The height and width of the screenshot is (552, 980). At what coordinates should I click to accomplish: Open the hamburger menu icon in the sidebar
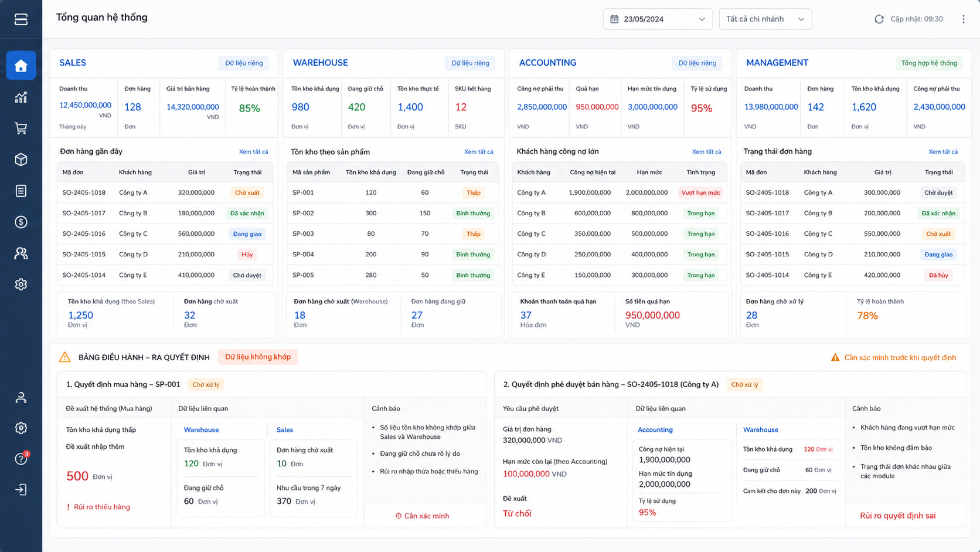(x=21, y=19)
